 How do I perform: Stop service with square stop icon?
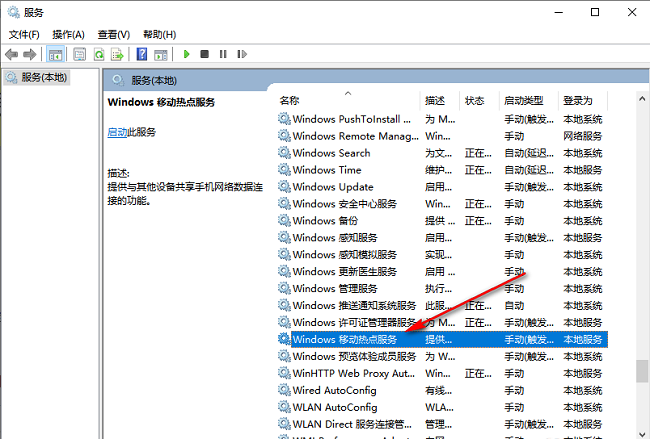click(204, 54)
